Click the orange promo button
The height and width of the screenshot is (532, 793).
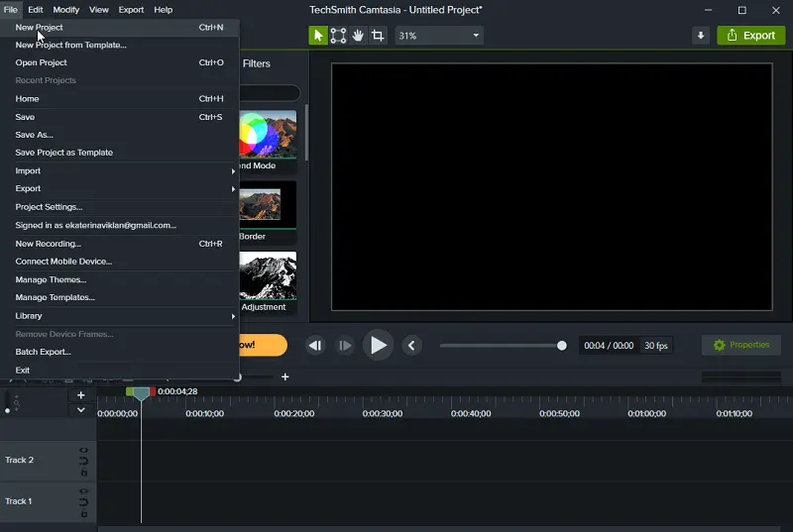263,345
